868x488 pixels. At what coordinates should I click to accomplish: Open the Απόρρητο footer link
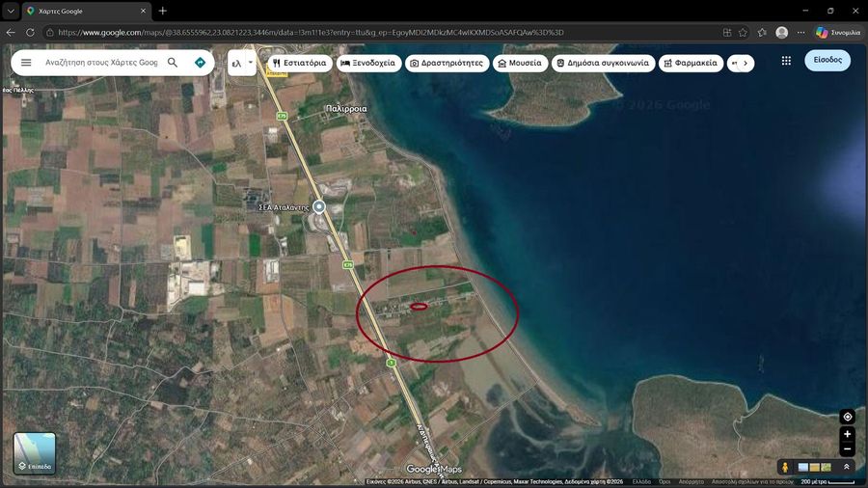point(692,482)
